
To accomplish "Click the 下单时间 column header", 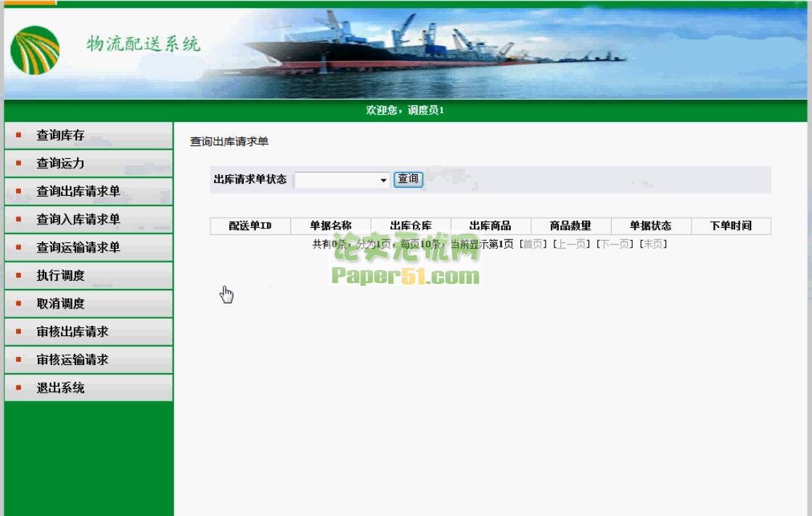I will [731, 226].
